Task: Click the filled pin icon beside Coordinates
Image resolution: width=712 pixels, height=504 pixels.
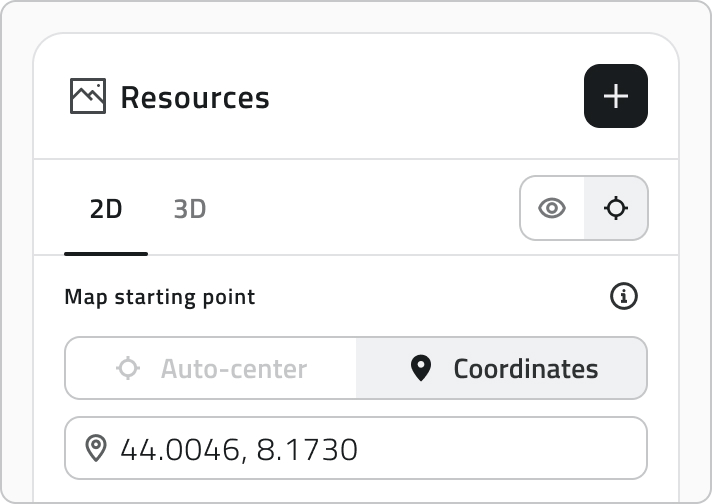Action: pos(420,368)
